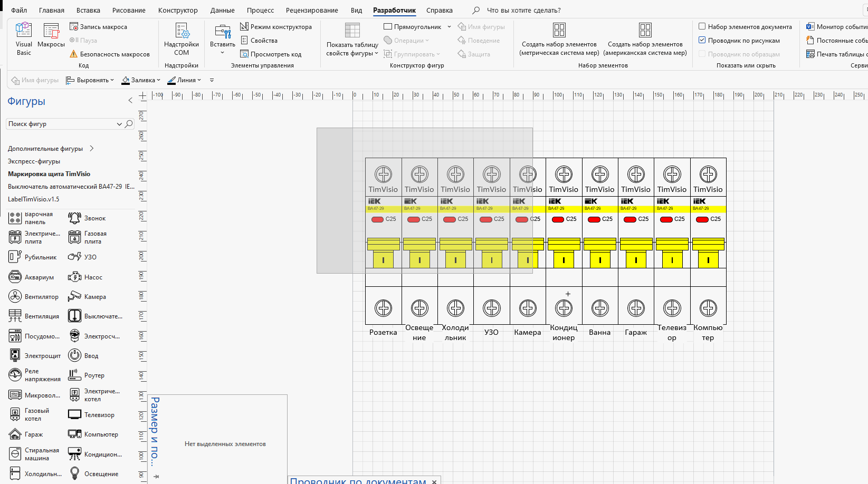Select the Телевизор label on the canvas
This screenshot has width=868, height=484.
(672, 333)
